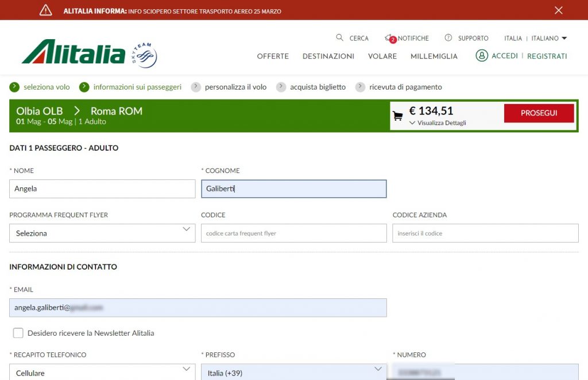Click the phone Numero input field
Viewport: 588px width, 380px height.
click(485, 372)
